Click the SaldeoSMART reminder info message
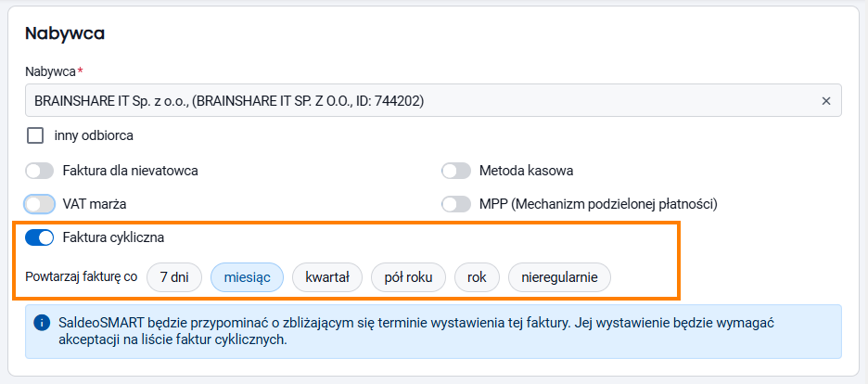Image resolution: width=868 pixels, height=384 pixels. point(433,331)
